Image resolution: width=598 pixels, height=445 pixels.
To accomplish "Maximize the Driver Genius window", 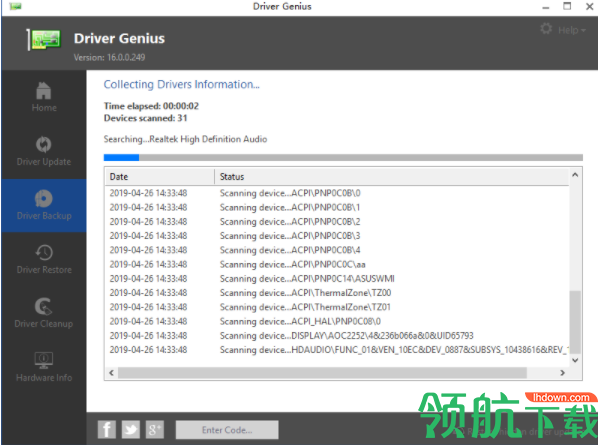I will (x=567, y=6).
